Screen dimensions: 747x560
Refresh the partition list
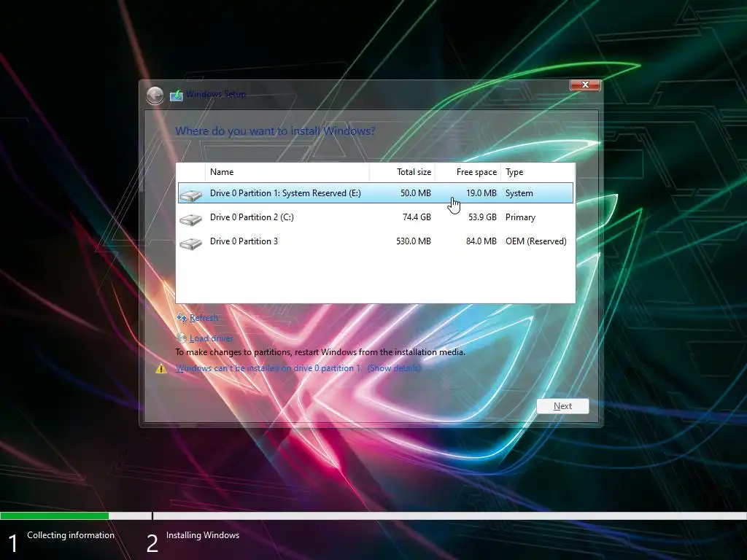pyautogui.click(x=204, y=318)
